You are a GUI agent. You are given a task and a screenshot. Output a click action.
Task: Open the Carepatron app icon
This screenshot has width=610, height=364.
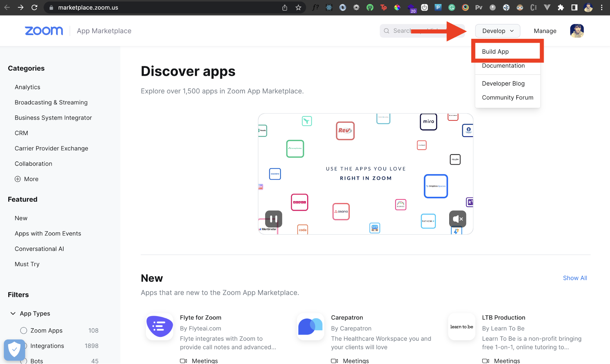pyautogui.click(x=310, y=327)
